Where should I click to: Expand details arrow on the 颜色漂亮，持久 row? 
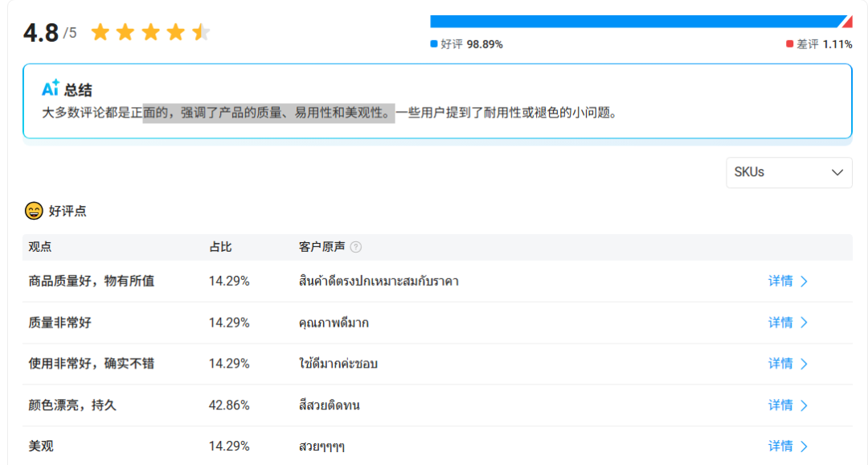(x=805, y=405)
